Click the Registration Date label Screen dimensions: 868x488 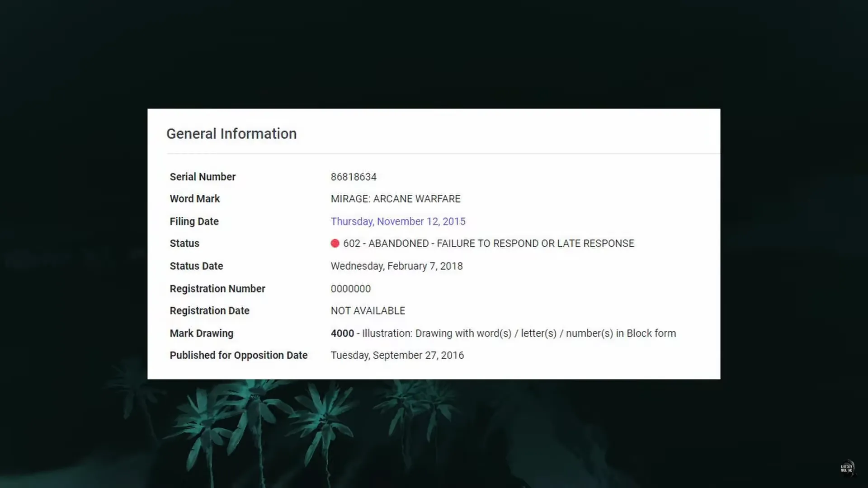(209, 311)
